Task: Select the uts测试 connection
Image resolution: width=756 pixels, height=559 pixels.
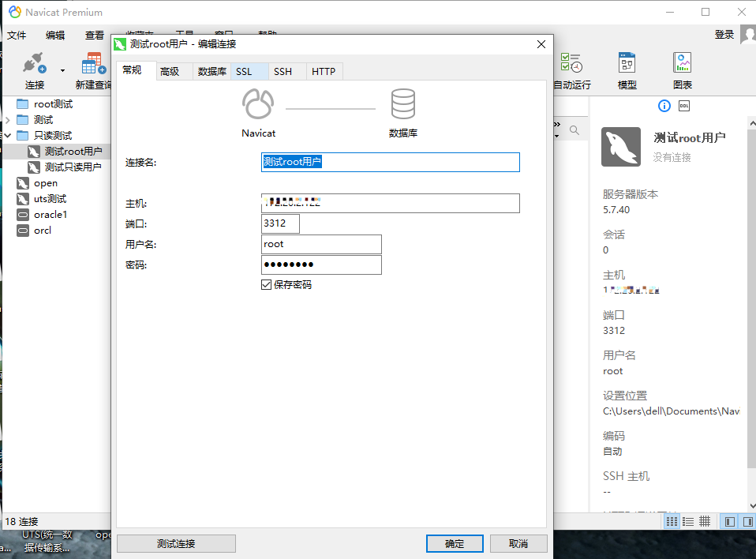Action: point(50,199)
